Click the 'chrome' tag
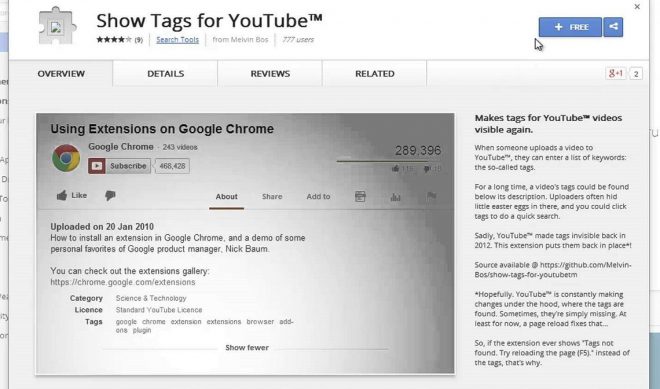This screenshot has width=660, height=389. [x=154, y=322]
